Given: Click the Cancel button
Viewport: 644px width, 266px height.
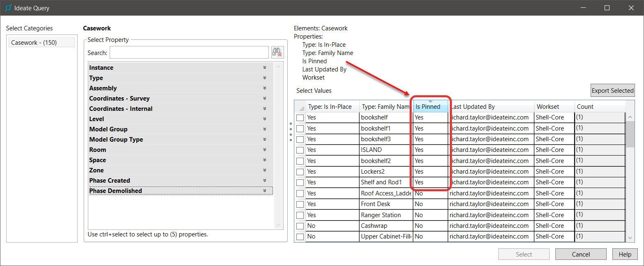Looking at the screenshot, I should (581, 254).
